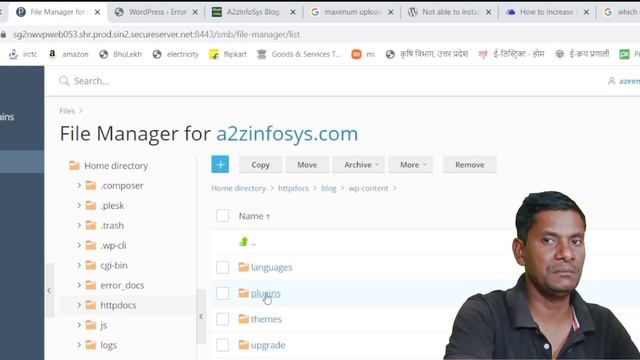Expand the httpdocs tree folder
The image size is (640, 360).
coord(79,305)
